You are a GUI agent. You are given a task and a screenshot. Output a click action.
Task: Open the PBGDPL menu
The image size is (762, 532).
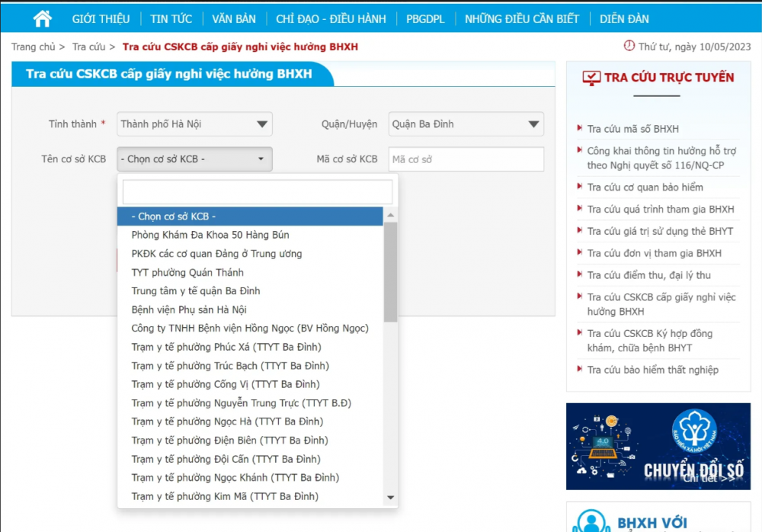coord(425,19)
